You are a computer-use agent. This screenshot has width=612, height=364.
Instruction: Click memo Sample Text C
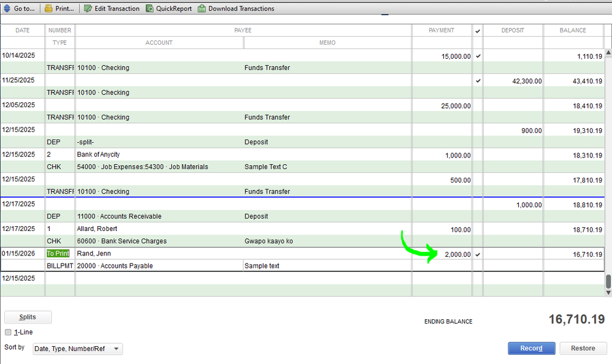click(266, 167)
